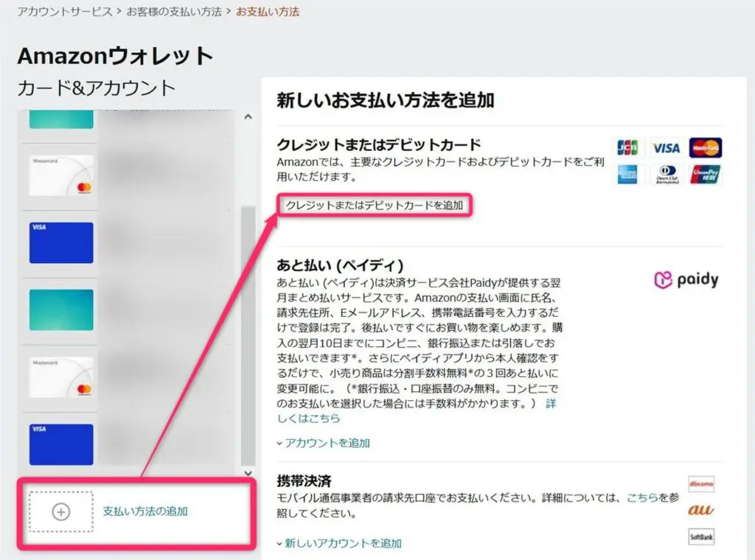
Task: Select the middle teal card
Action: click(x=61, y=309)
